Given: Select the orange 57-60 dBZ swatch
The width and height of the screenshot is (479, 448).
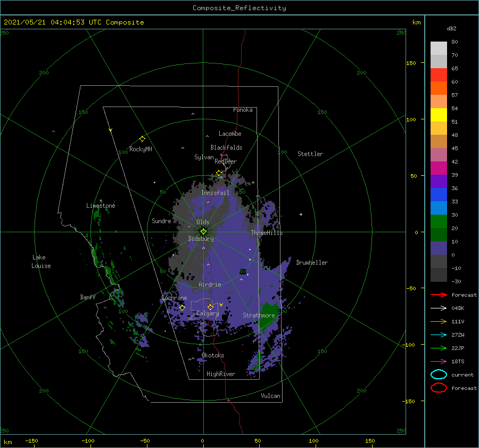Looking at the screenshot, I should 439,88.
